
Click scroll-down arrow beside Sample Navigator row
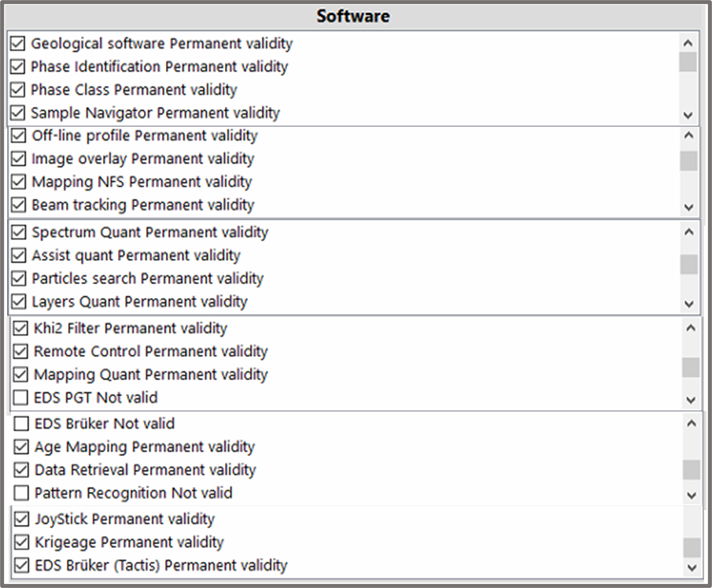(x=688, y=113)
